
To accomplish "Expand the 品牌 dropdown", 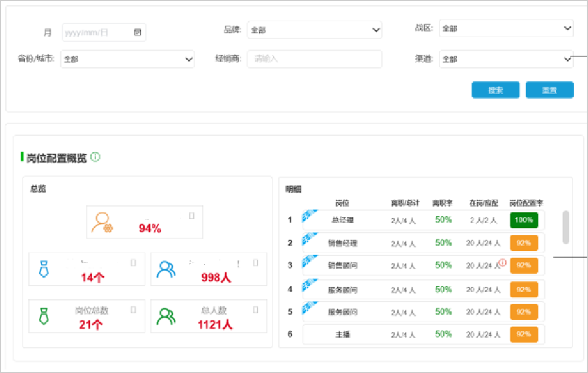I will coord(376,30).
